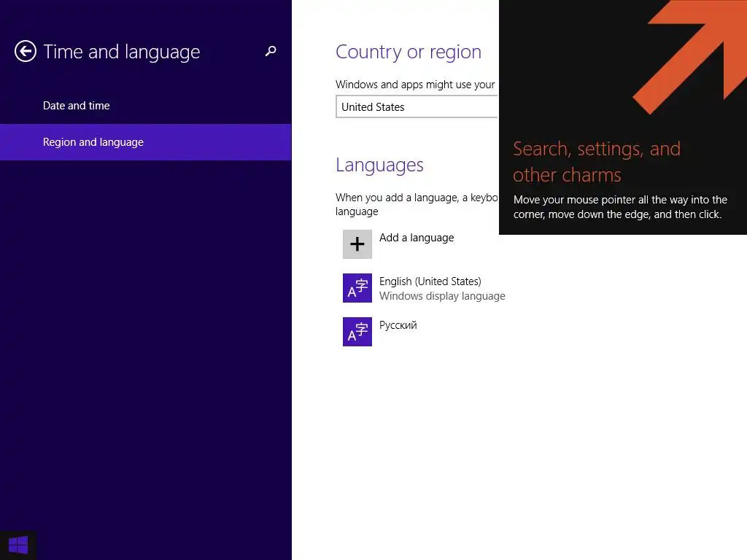Select the English (United States) language icon
Screen dimensions: 747x560
[357, 288]
